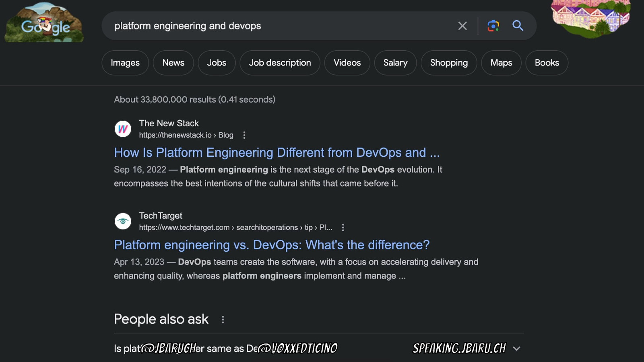Click the colorful houses doodle image

tap(591, 19)
